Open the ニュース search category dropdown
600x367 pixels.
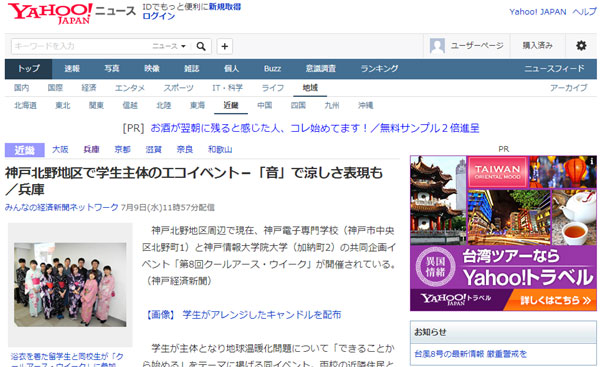[169, 46]
